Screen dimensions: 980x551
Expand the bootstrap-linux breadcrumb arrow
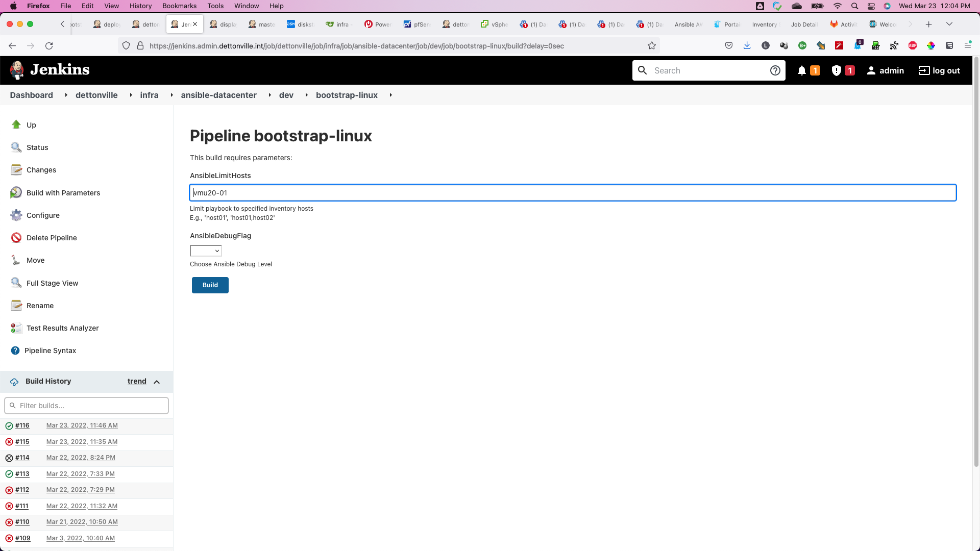click(x=390, y=95)
